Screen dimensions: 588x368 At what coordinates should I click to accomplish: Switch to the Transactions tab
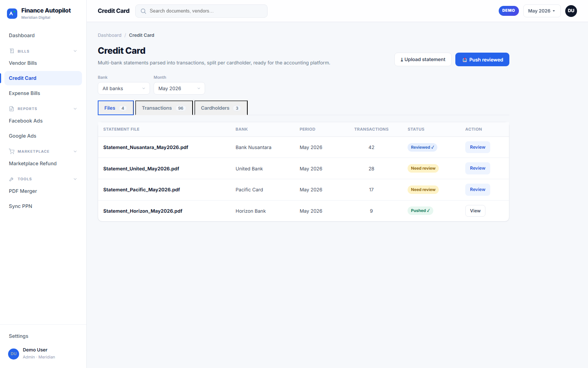click(x=164, y=108)
